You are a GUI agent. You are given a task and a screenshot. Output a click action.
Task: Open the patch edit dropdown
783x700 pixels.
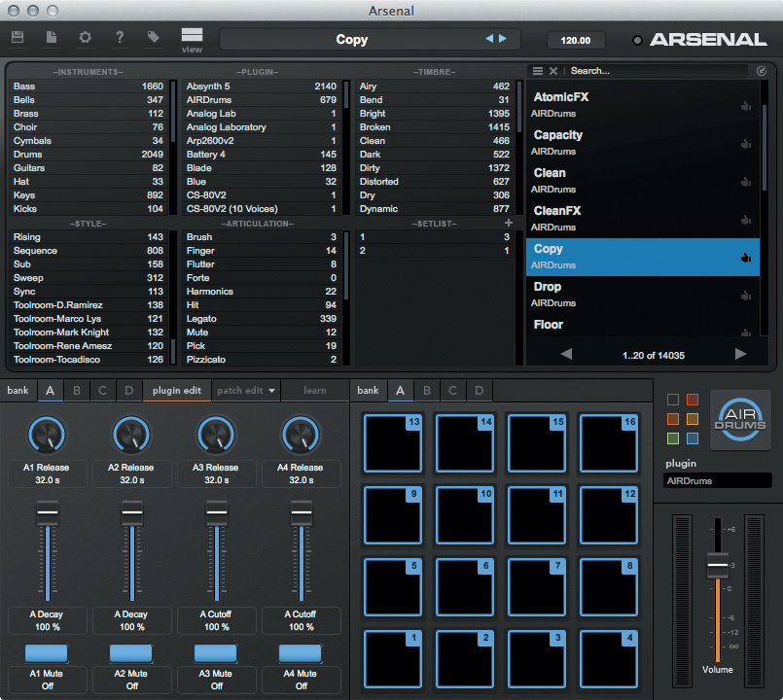246,391
